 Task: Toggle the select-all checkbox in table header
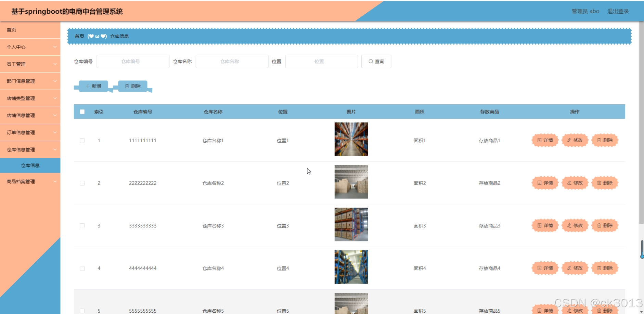[82, 112]
